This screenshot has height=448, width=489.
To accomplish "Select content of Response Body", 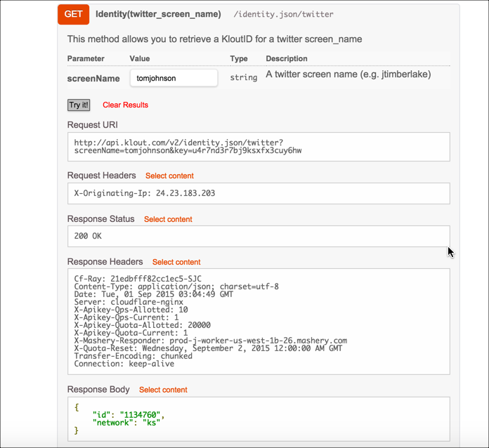I will (x=163, y=390).
